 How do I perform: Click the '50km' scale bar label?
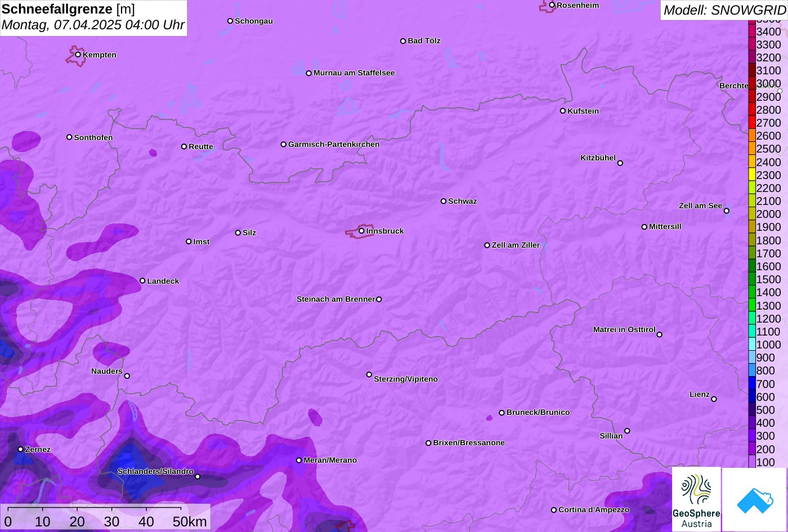pos(190,522)
